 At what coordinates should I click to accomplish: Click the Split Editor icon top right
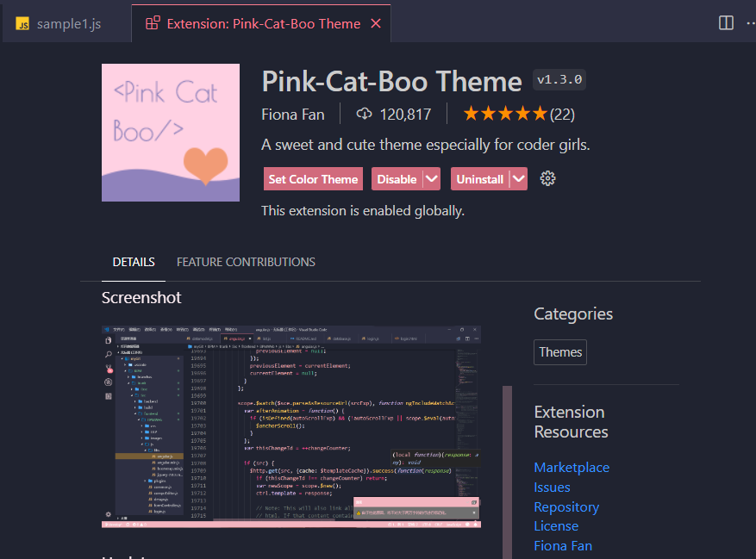tap(725, 23)
